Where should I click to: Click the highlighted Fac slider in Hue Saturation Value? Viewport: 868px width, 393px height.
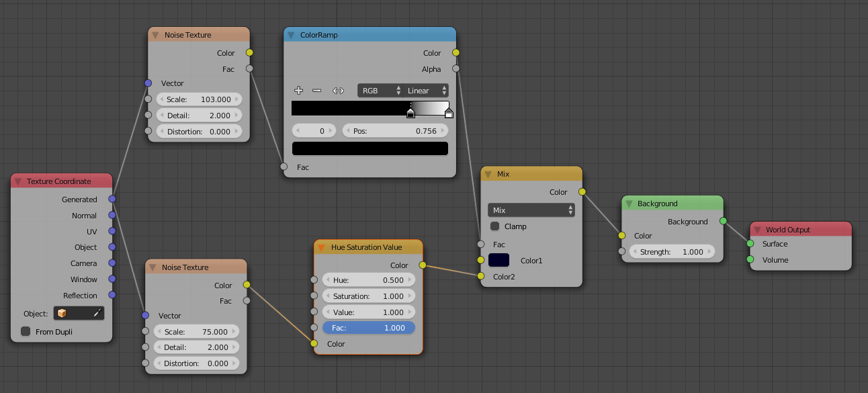click(x=369, y=328)
